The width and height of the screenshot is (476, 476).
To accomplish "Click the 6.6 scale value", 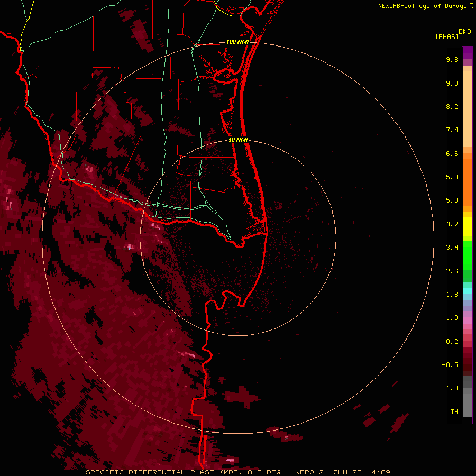I will pos(452,153).
